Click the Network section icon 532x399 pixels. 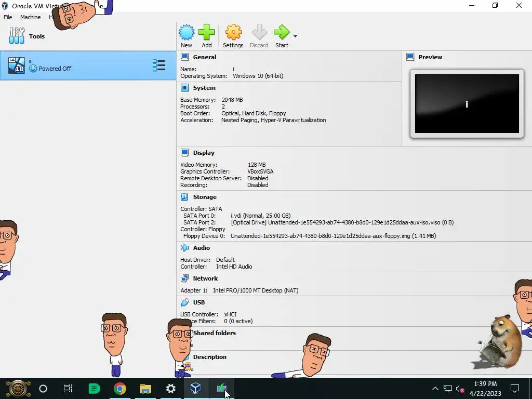tap(184, 278)
